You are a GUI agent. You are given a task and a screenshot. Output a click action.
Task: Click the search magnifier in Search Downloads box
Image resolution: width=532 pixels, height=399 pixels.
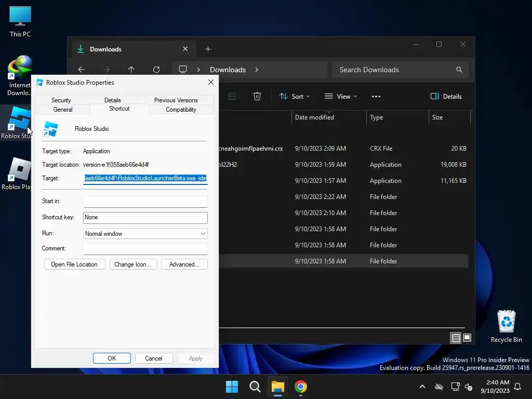click(x=459, y=70)
